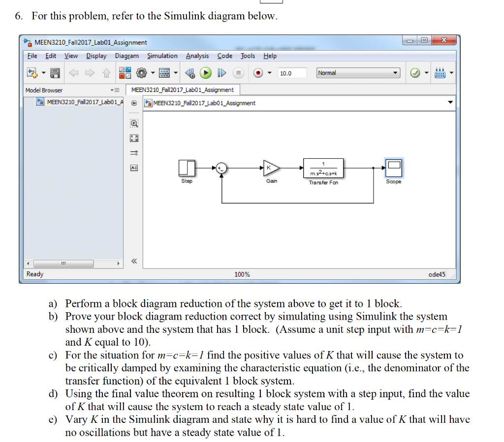This screenshot has height=442, width=504.
Task: Click the Annotation text palette icon
Action: pyautogui.click(x=134, y=168)
